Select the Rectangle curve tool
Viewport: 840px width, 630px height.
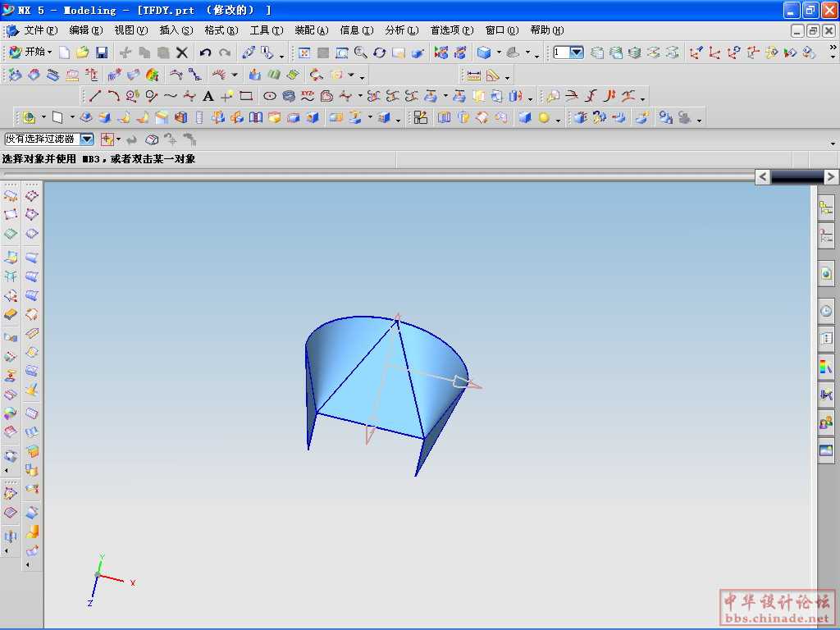point(246,96)
